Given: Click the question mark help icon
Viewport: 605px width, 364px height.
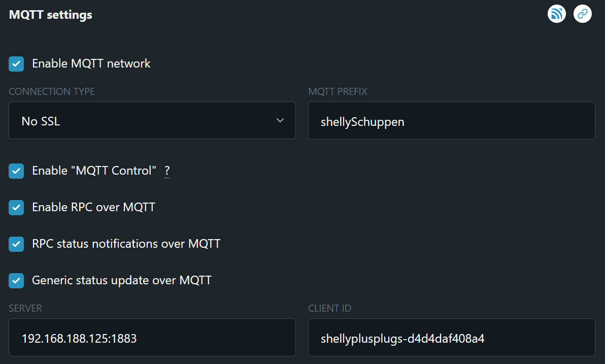Looking at the screenshot, I should pos(167,171).
